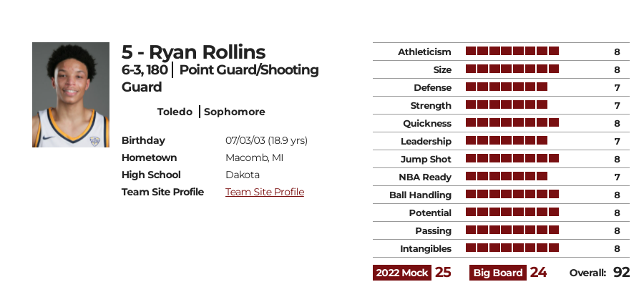Click the Overall score 92

[621, 273]
